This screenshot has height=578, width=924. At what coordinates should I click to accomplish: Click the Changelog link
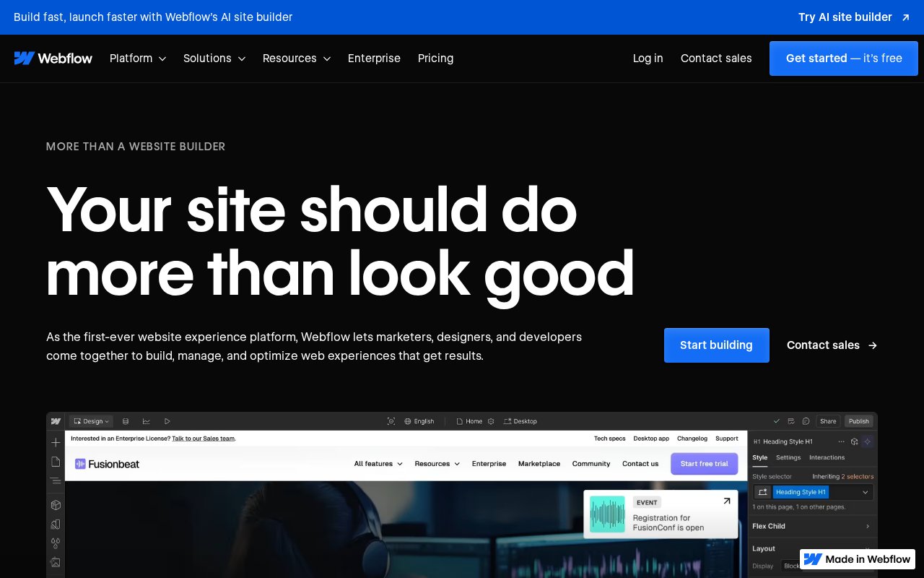[692, 439]
